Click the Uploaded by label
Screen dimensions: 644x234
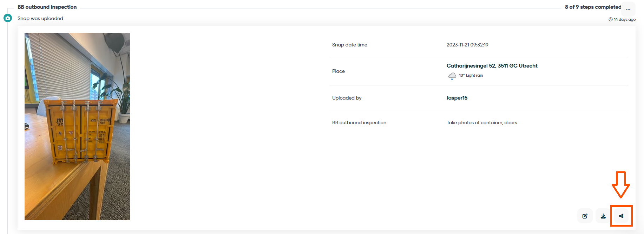click(x=347, y=98)
